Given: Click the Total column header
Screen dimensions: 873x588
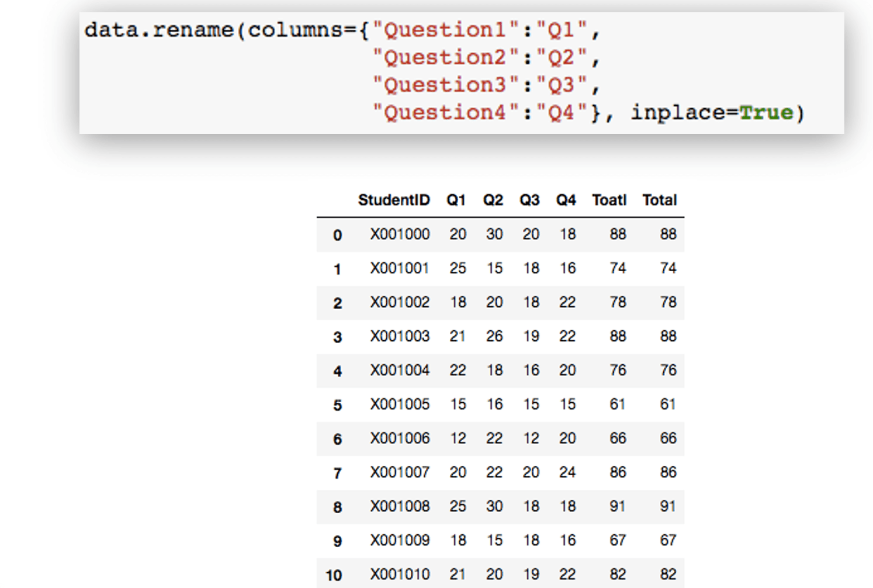Looking at the screenshot, I should coord(659,200).
